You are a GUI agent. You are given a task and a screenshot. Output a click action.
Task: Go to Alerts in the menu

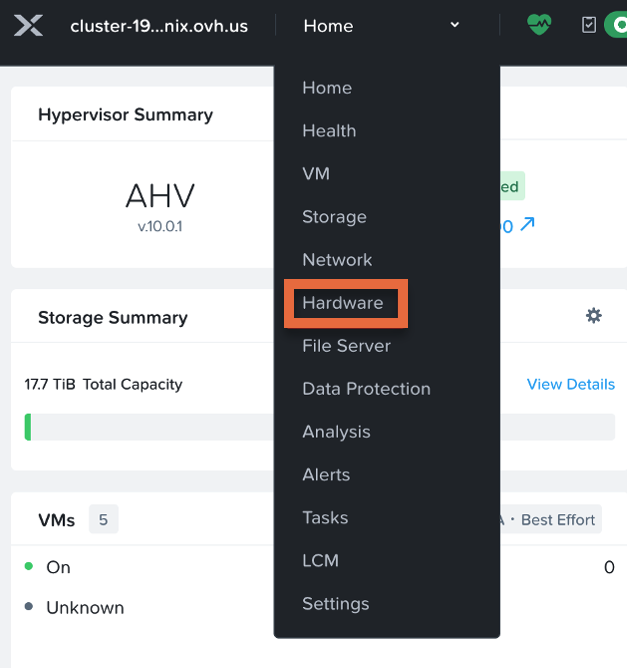tap(326, 475)
